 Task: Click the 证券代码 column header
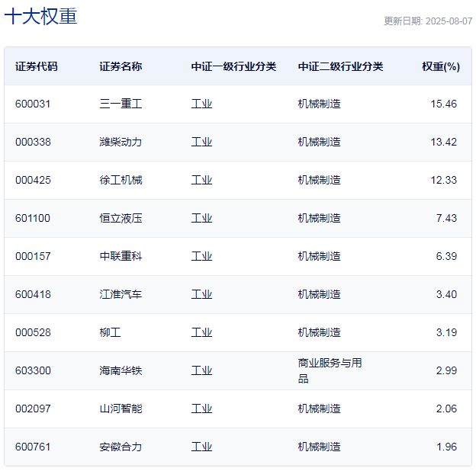[37, 66]
